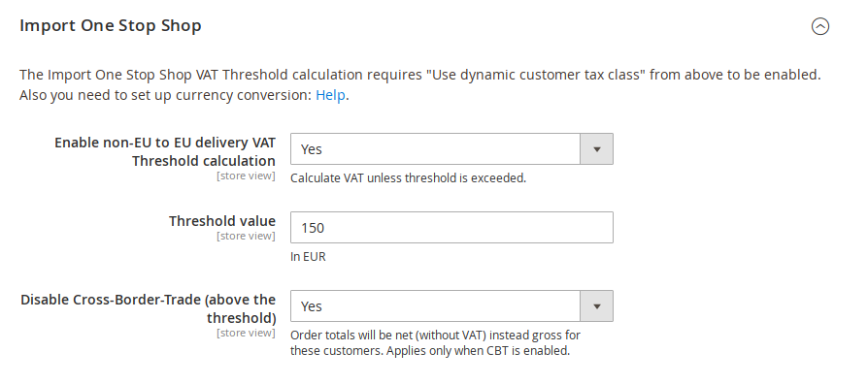The width and height of the screenshot is (868, 384).
Task: Click the 'Disable Cross-Border-Trade (above the threshold)' label
Action: coord(149,308)
